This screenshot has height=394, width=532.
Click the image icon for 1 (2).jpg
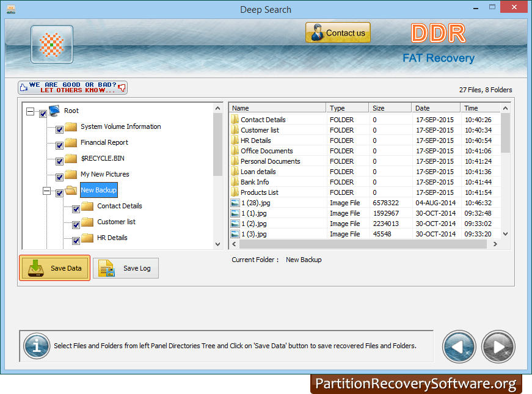coord(235,224)
